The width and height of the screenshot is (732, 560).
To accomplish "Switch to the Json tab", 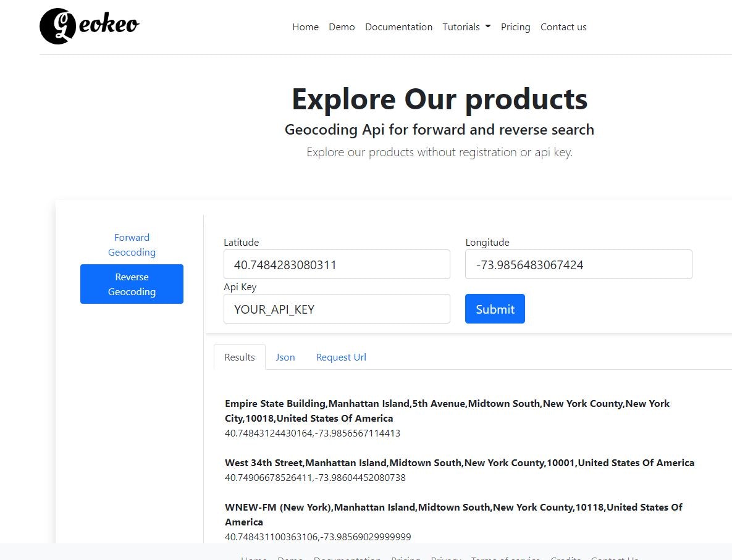I will [285, 357].
